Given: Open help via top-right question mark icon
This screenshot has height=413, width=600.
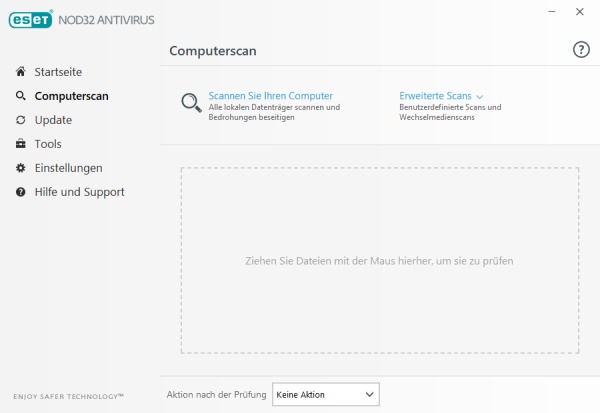Looking at the screenshot, I should coord(581,50).
